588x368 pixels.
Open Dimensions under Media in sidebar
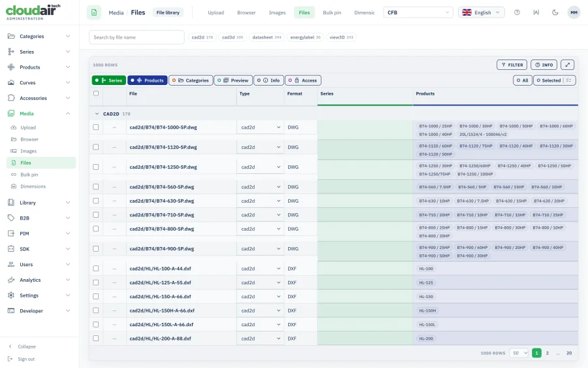tap(33, 186)
